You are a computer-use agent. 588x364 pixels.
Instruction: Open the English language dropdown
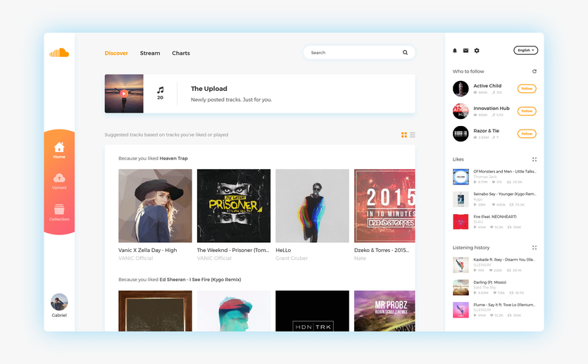pyautogui.click(x=526, y=50)
